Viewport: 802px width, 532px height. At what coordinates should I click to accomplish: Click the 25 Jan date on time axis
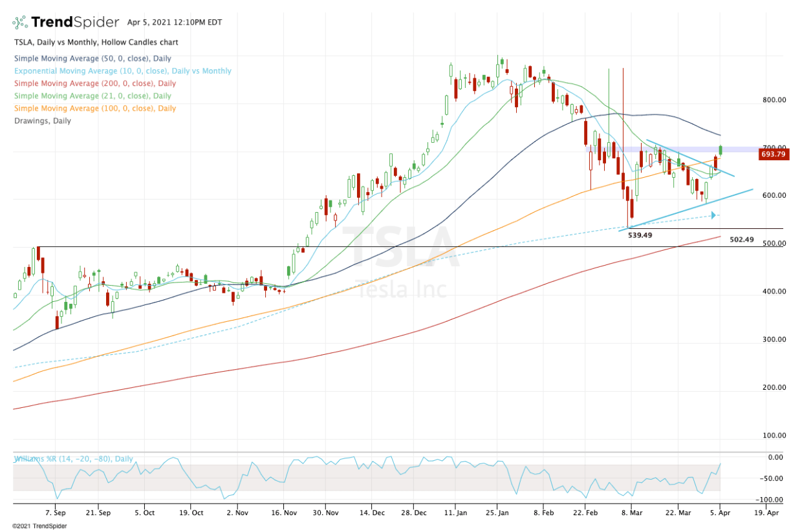497,511
